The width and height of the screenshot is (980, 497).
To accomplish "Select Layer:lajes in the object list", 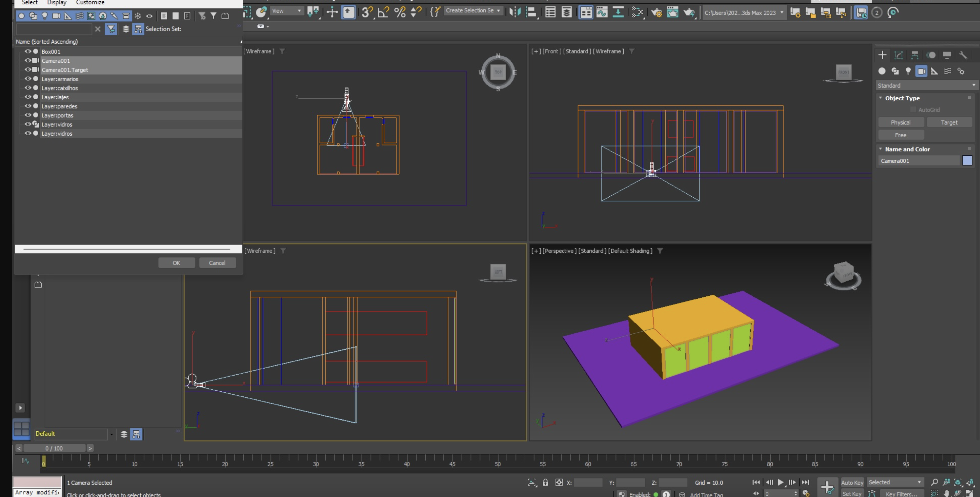I will coord(55,97).
